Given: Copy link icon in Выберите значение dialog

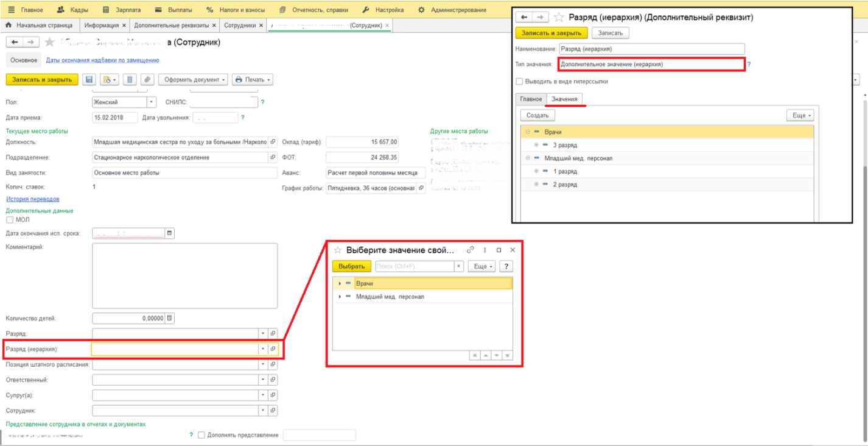Looking at the screenshot, I should click(x=470, y=250).
